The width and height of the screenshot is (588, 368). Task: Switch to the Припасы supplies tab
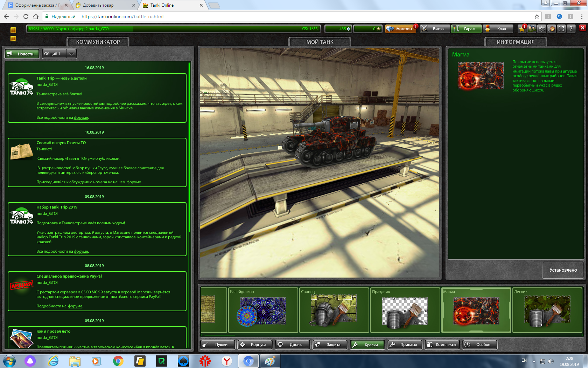[405, 345]
